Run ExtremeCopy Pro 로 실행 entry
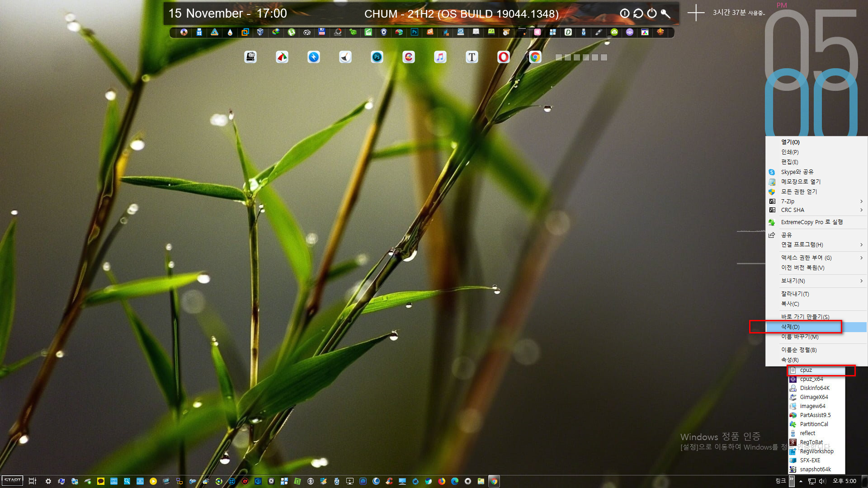This screenshot has height=488, width=868. point(816,222)
